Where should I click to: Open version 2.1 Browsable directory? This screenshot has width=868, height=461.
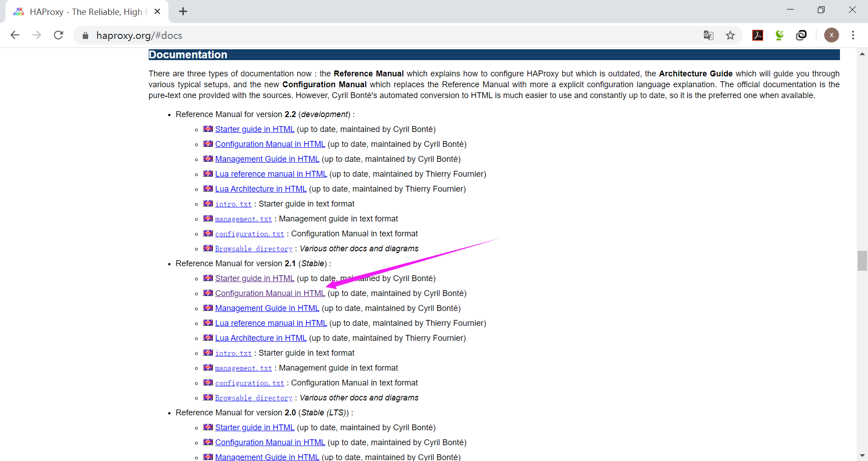254,398
